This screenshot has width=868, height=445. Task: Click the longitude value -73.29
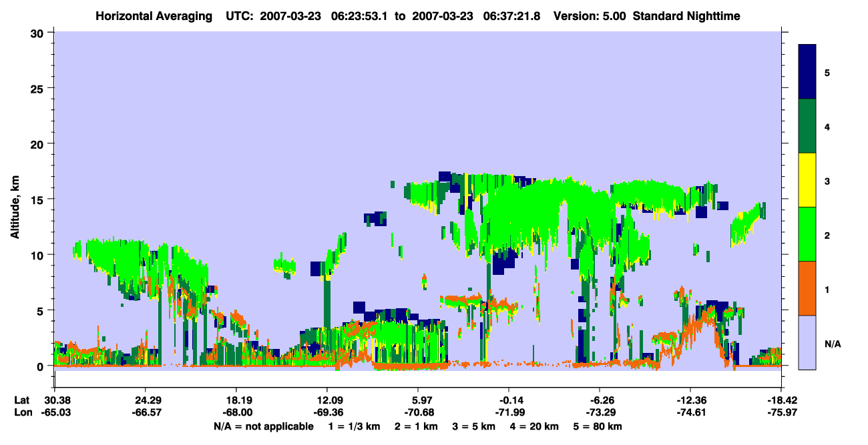pyautogui.click(x=600, y=412)
